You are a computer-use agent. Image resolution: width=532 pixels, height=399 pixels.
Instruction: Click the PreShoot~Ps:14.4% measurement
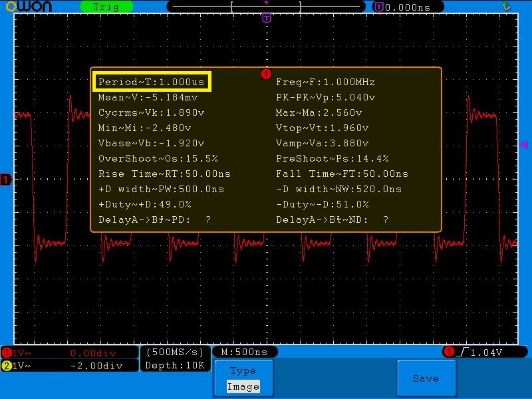(332, 158)
